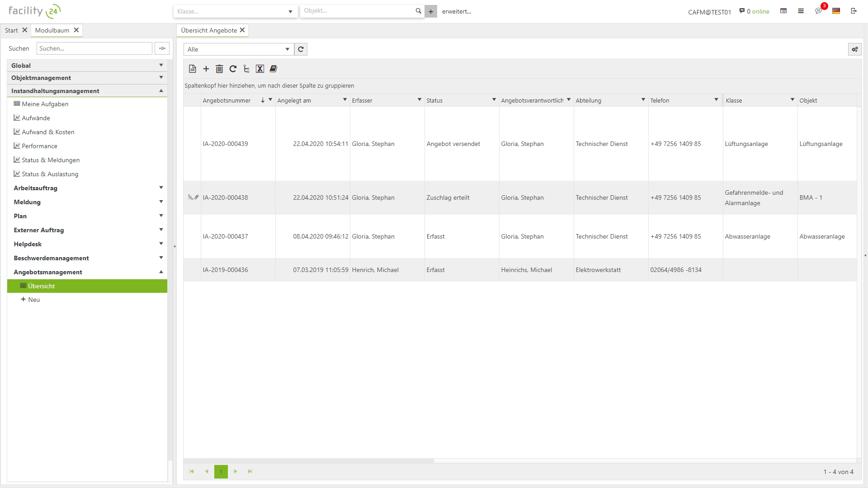The width and height of the screenshot is (868, 488).
Task: Click the German flag language icon
Action: point(836,11)
